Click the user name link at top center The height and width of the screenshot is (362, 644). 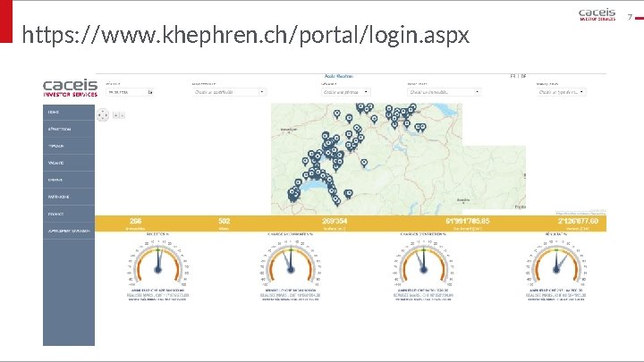coord(339,76)
